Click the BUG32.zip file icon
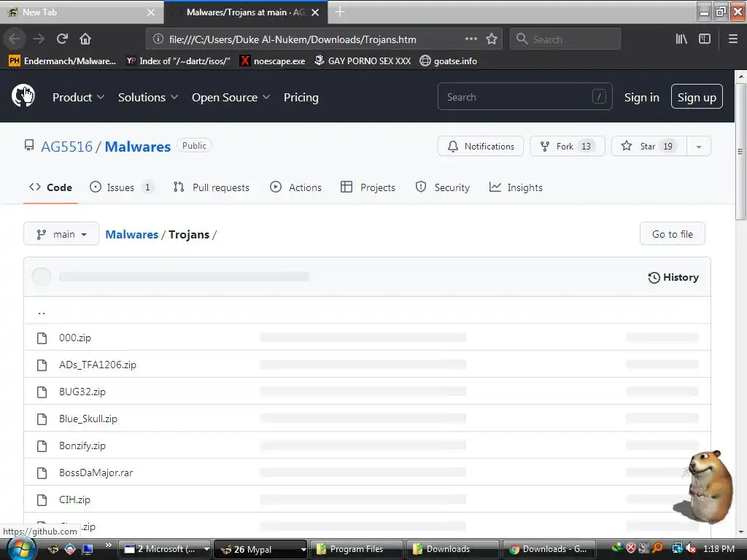This screenshot has width=747, height=560. (42, 392)
